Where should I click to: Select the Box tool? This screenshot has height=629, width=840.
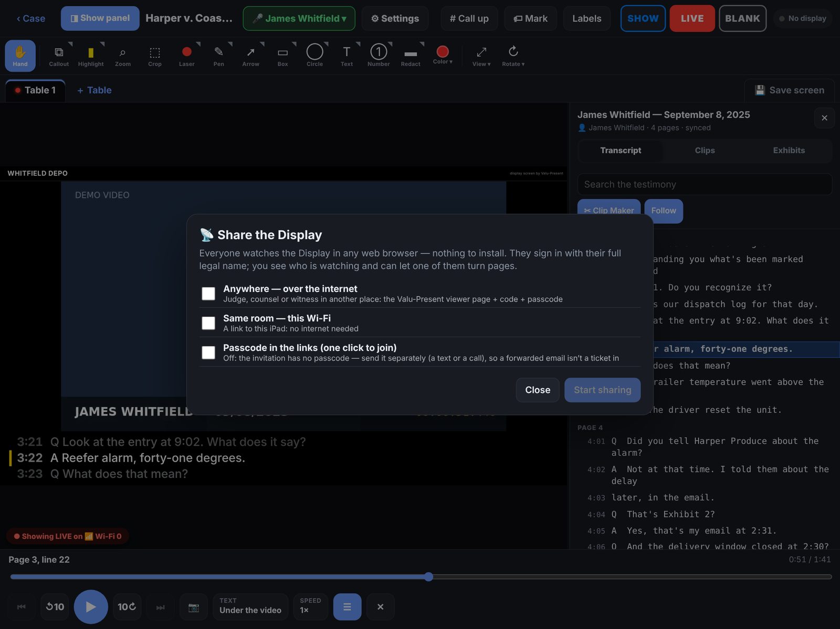283,56
